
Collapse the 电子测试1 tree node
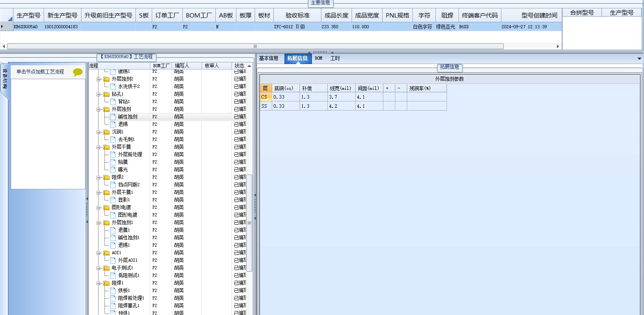click(x=99, y=268)
